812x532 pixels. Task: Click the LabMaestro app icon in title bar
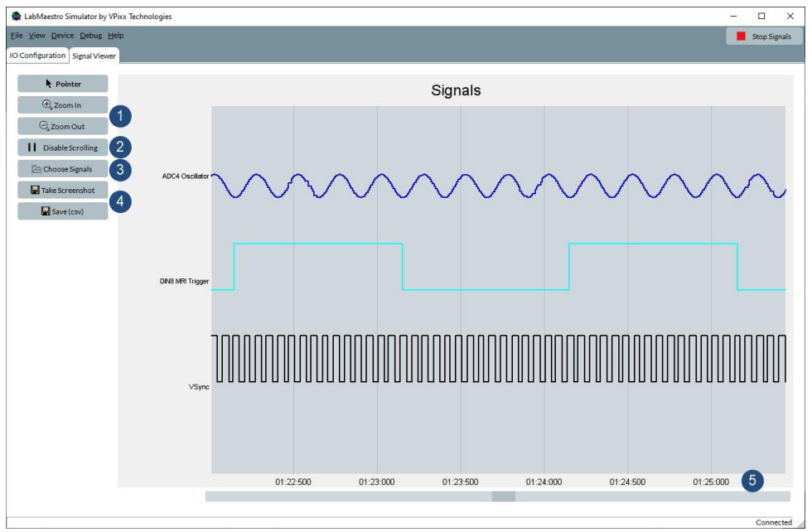16,16
